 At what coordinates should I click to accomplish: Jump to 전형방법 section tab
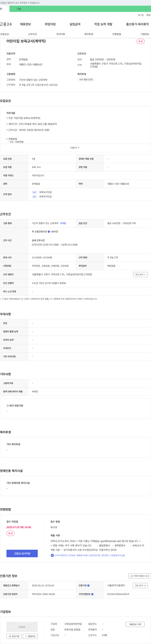tap(117, 34)
